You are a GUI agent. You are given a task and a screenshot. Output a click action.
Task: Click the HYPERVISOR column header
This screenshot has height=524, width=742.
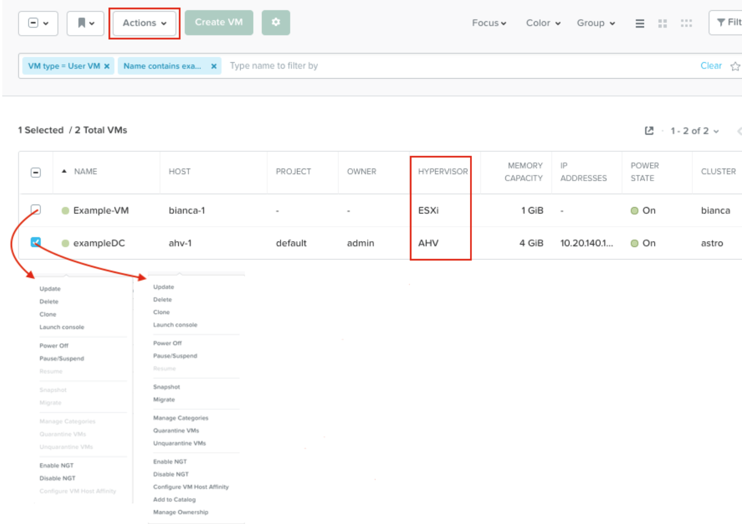(442, 171)
